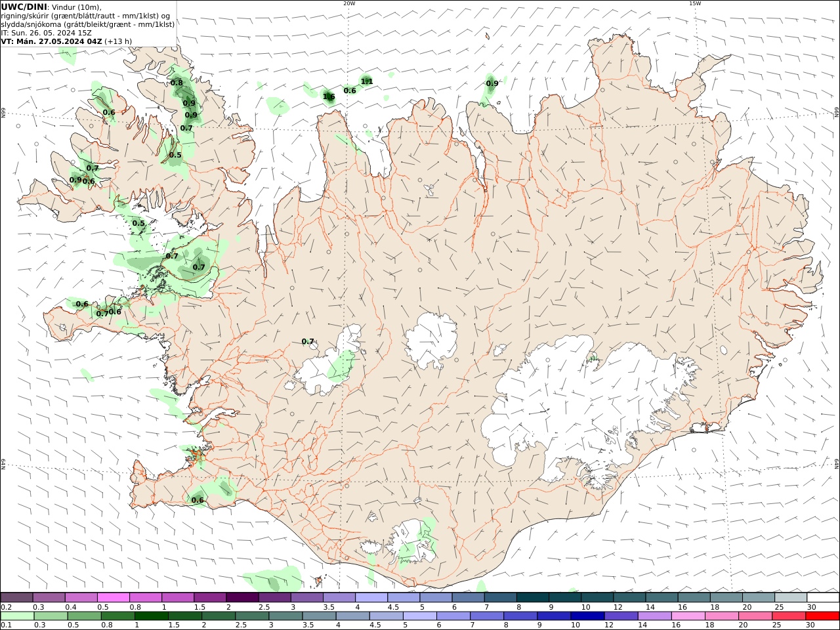Viewport: 840px width, 630px height.
Task: Select the upper legend swatch labelled 3.5
Action: tap(339, 597)
